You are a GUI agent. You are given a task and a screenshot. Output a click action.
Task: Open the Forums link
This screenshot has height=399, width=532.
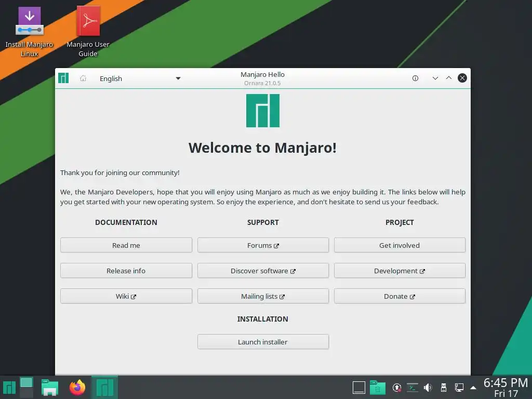pos(263,245)
